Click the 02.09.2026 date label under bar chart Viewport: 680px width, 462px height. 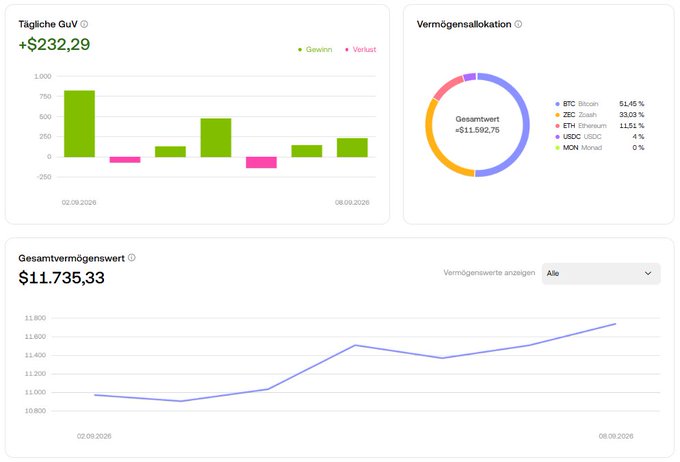point(79,203)
